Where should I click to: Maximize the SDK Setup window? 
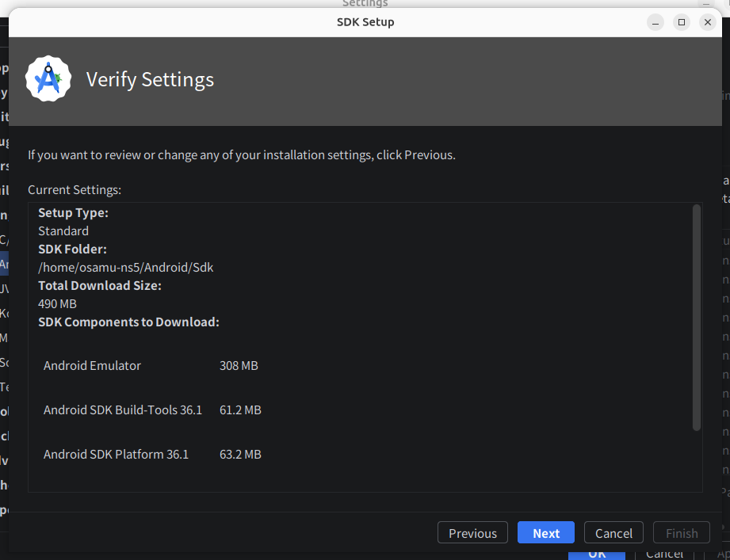(x=681, y=22)
